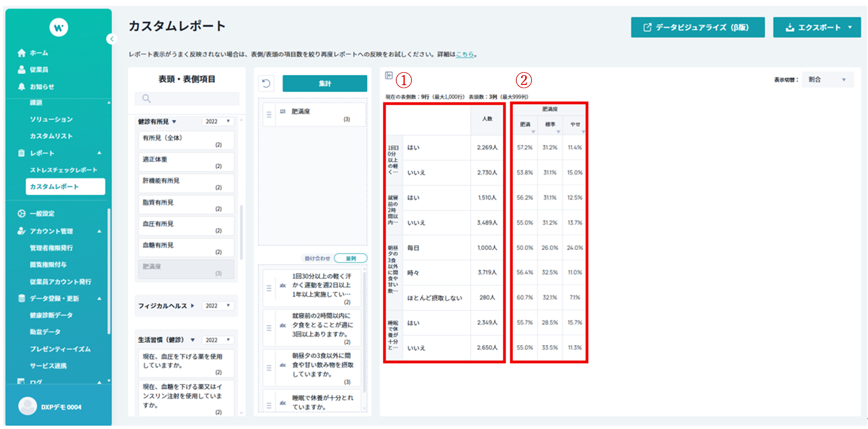This screenshot has width=868, height=429.
Task: Click the drag handle of 就寝前の2時間以内に item
Action: pyautogui.click(x=269, y=328)
